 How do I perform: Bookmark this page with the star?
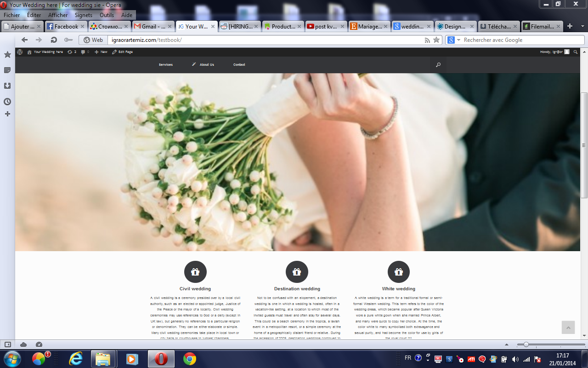(436, 40)
